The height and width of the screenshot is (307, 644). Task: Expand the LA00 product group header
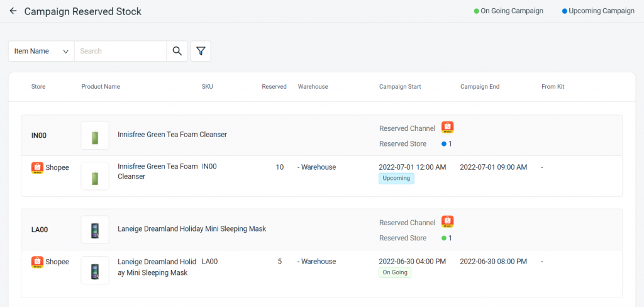point(39,230)
